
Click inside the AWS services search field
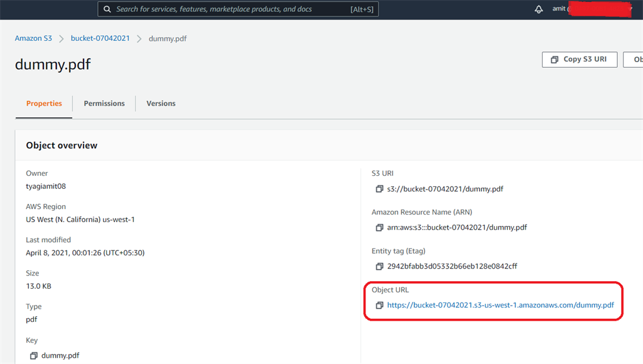click(239, 9)
